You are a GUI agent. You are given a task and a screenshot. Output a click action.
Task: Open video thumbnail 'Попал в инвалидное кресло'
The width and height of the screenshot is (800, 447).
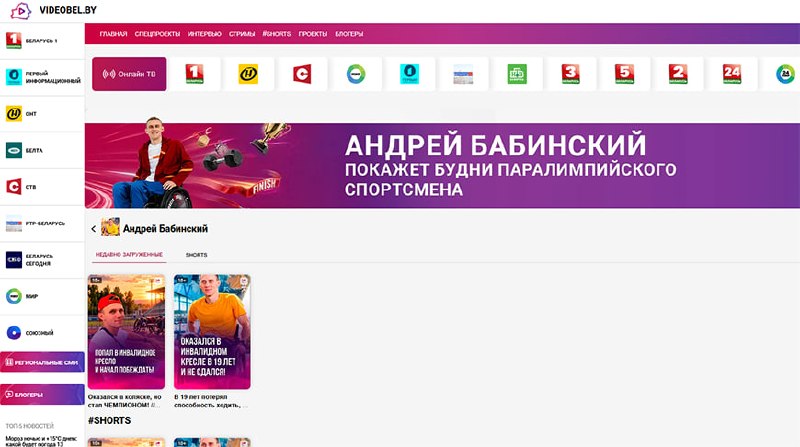tap(126, 332)
